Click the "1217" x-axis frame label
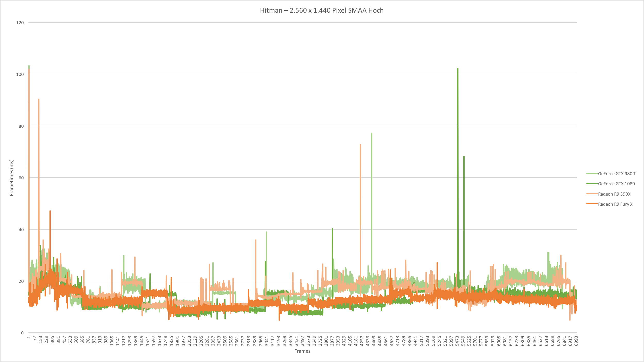This screenshot has height=362, width=644. [124, 341]
